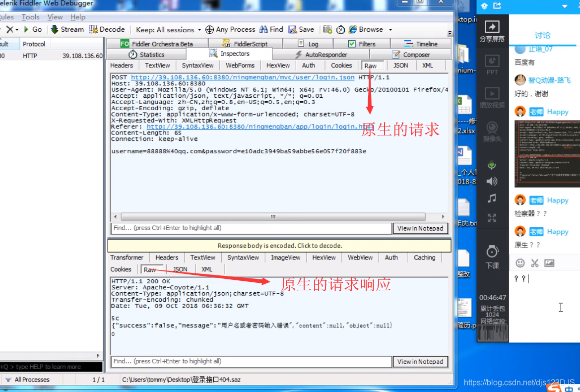Click the fullscreen expand icon in sidebar
The image size is (580, 392).
492,218
